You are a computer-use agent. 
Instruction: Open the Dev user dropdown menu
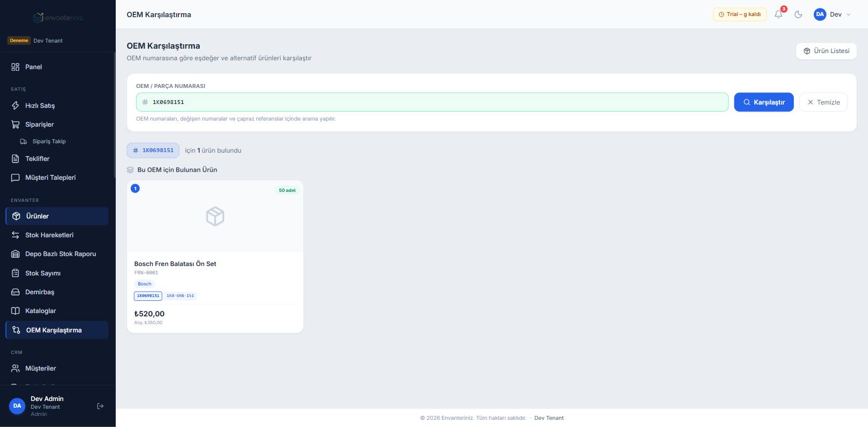pyautogui.click(x=832, y=14)
